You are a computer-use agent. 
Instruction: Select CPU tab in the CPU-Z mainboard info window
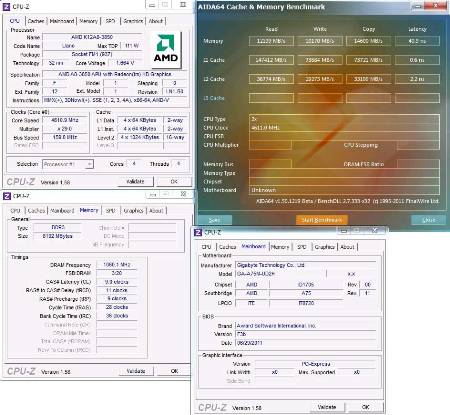(206, 247)
